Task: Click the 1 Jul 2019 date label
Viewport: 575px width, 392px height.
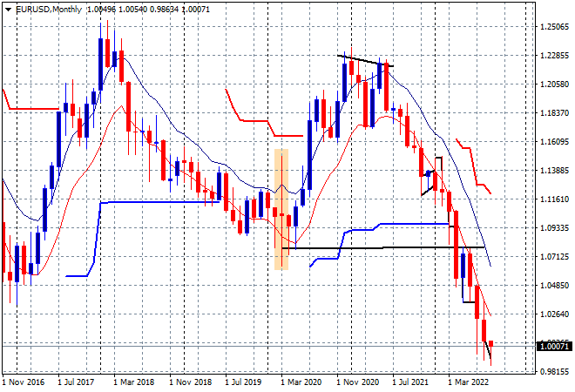Action: coord(243,382)
